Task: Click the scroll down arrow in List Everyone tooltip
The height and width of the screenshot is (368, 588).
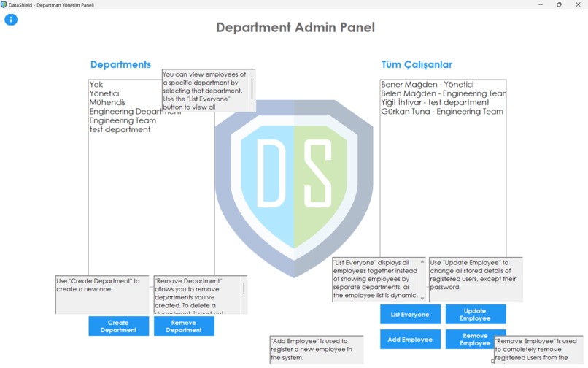Action: tap(422, 299)
